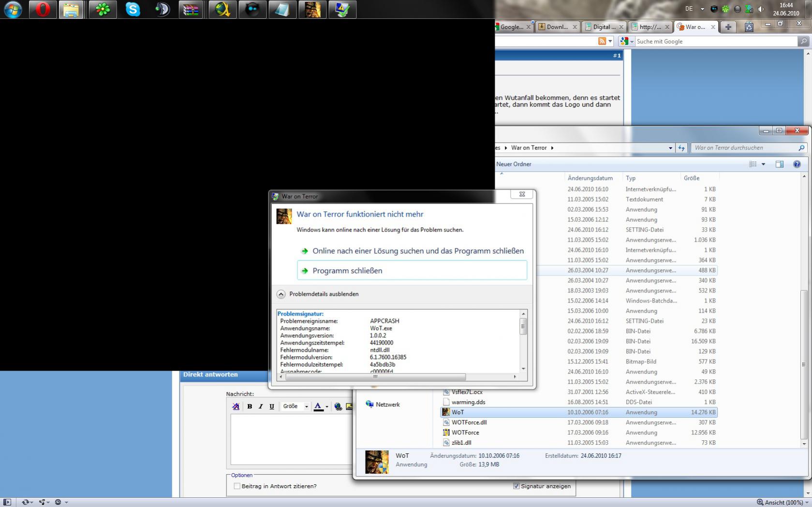Click 'Programm schließen' option
The height and width of the screenshot is (507, 812).
[412, 271]
